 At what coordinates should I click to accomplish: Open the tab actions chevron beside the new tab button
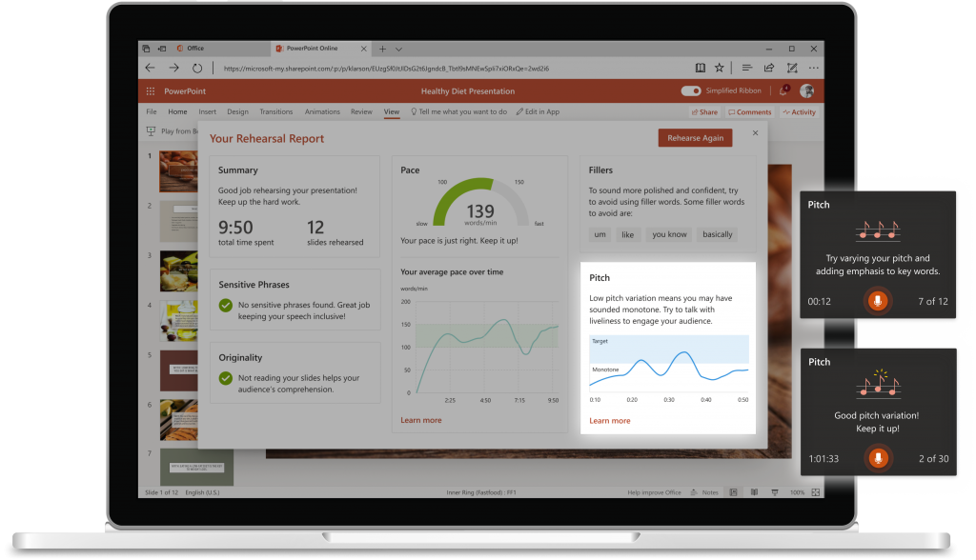pyautogui.click(x=398, y=49)
